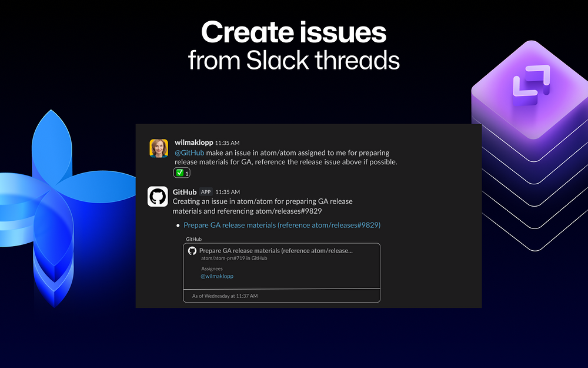The height and width of the screenshot is (368, 588).
Task: Click the GitHub app avatar icon
Action: (158, 197)
